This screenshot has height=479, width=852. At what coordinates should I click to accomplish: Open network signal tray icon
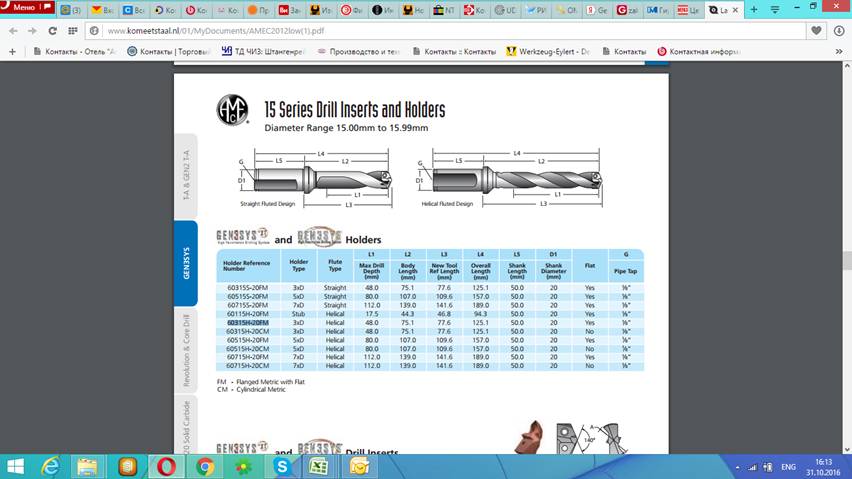coord(752,467)
